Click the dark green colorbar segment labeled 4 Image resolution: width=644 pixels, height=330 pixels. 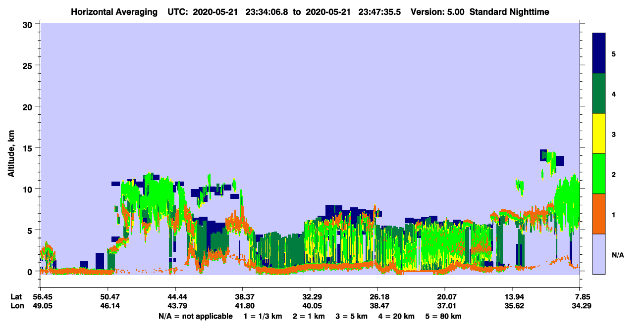(x=599, y=94)
